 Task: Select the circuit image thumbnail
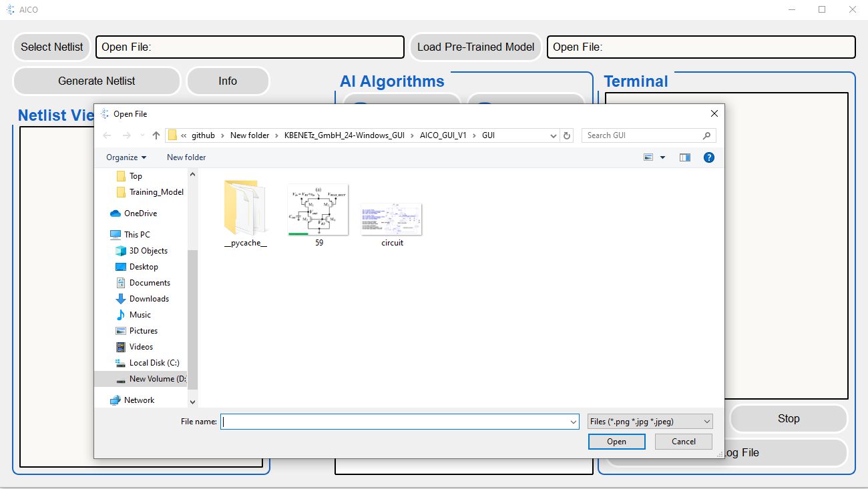392,220
